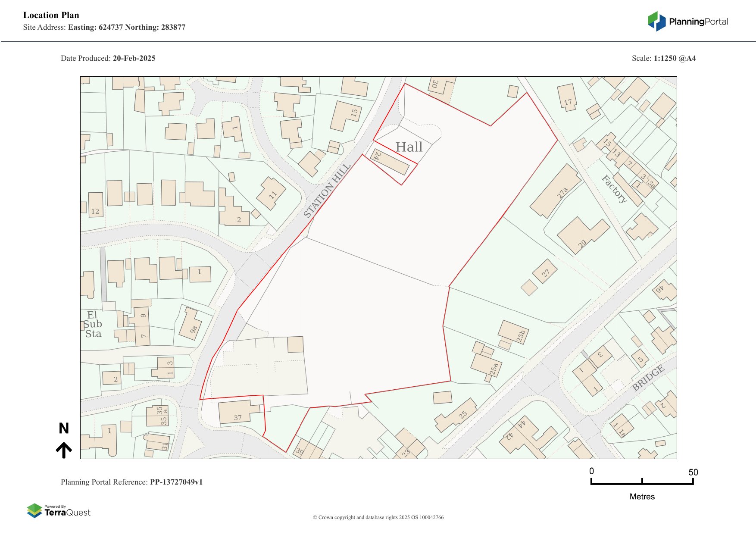Click the El Sub Sta label
Viewport: 756px width, 535px height.
coord(93,324)
